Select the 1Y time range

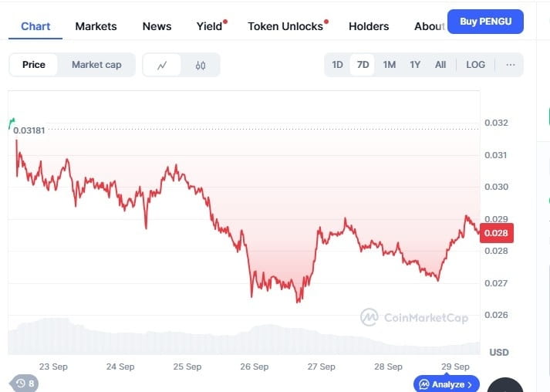click(x=415, y=65)
